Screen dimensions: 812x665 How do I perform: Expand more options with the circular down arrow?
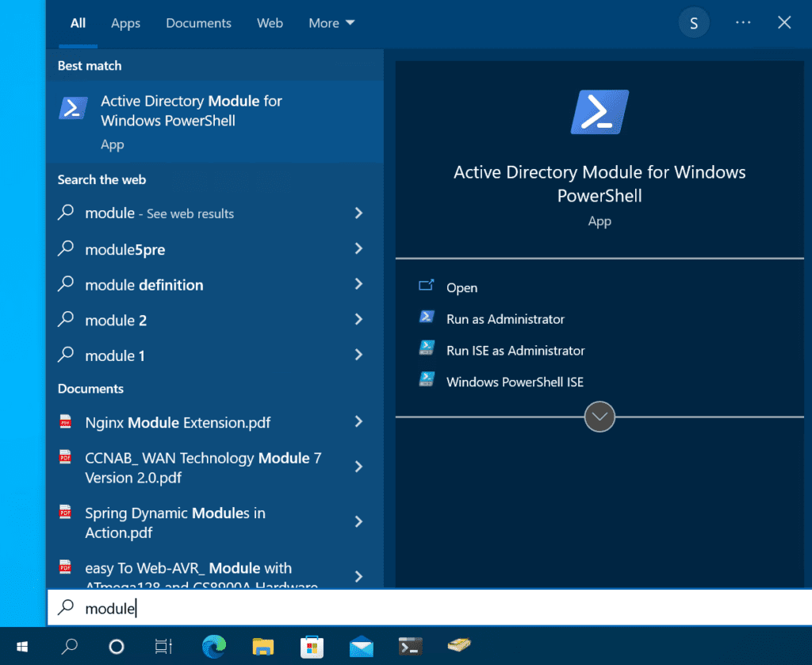[x=599, y=417]
